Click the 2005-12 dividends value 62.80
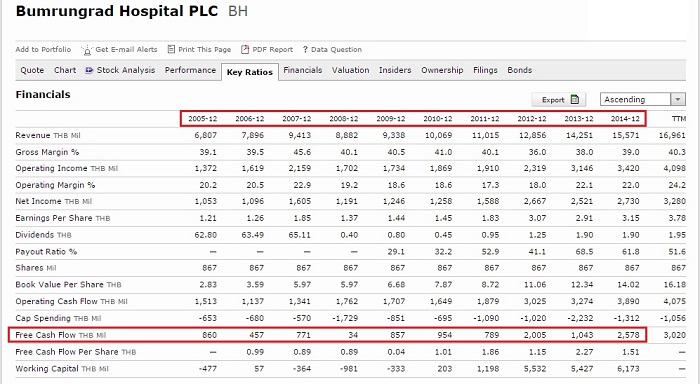The width and height of the screenshot is (700, 384). point(205,235)
